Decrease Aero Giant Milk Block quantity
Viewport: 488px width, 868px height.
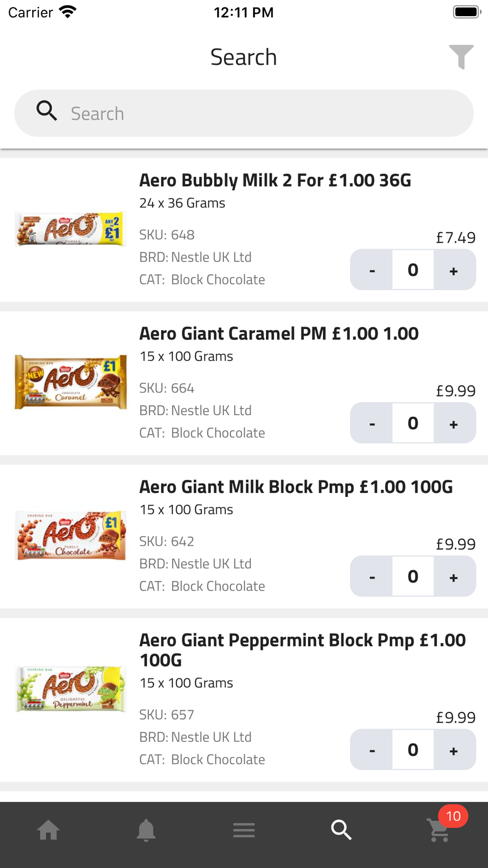click(x=372, y=577)
